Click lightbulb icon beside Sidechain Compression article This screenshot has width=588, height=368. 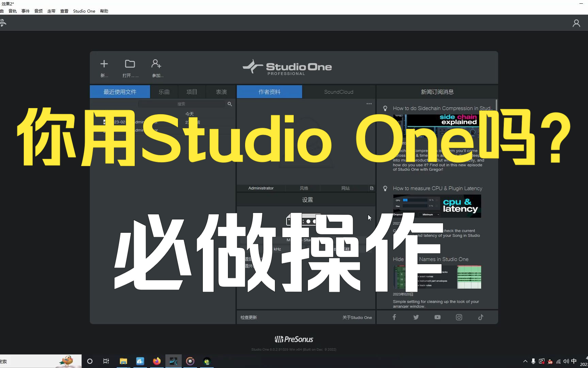385,108
